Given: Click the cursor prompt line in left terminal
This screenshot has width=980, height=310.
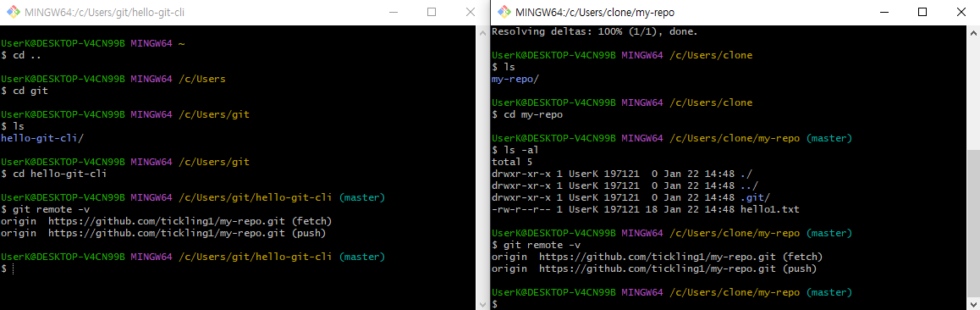Looking at the screenshot, I should [7, 268].
